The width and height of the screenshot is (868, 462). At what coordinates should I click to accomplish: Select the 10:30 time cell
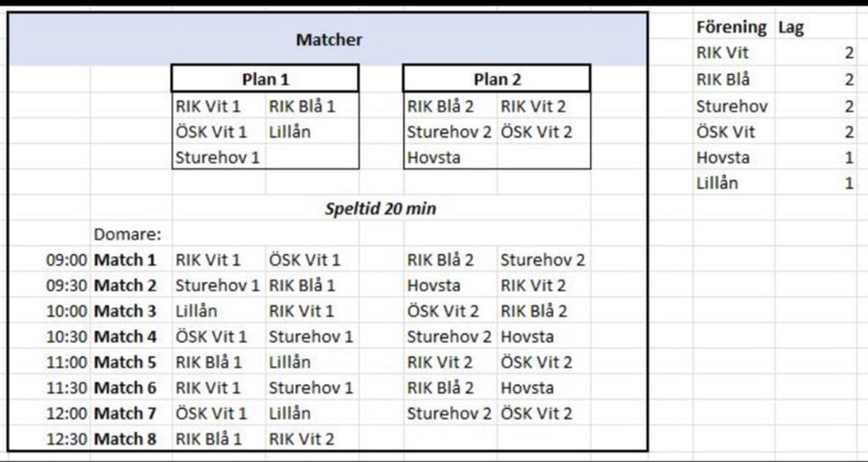pyautogui.click(x=67, y=337)
